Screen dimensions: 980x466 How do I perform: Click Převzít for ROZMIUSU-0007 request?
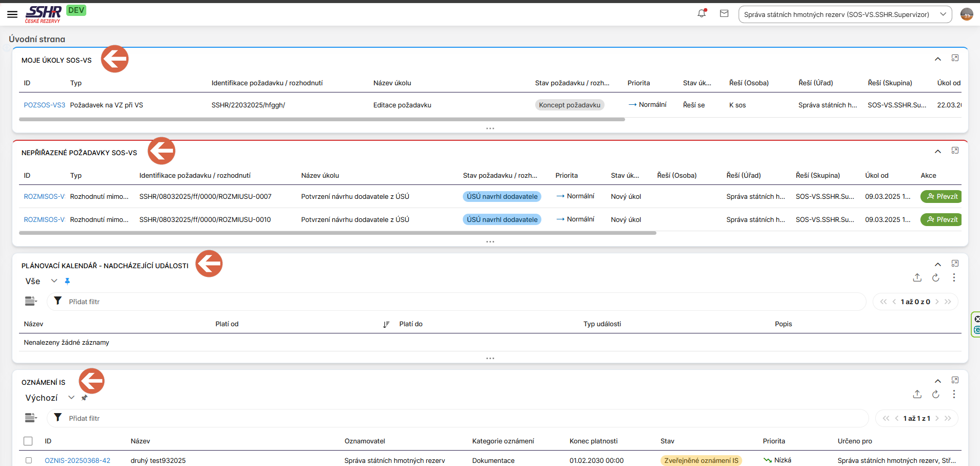click(x=941, y=196)
